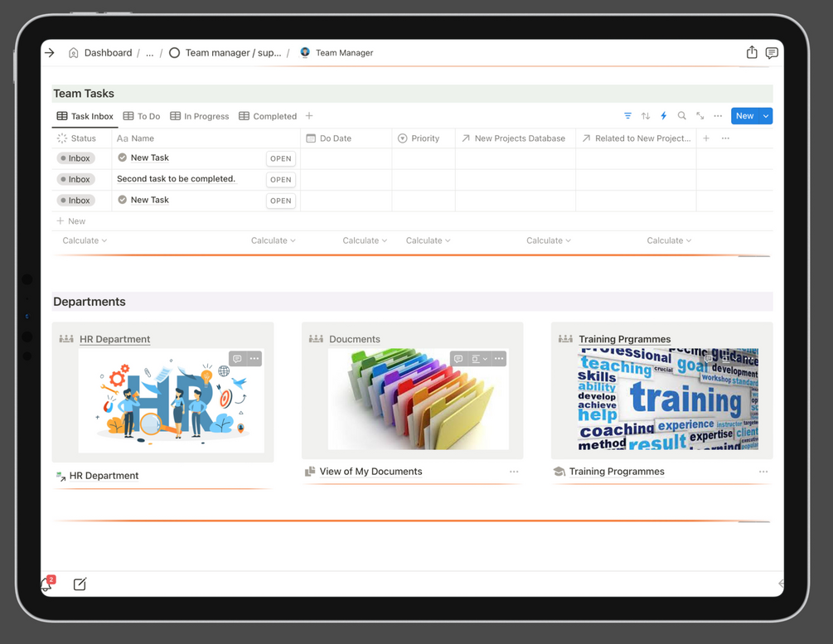Toggle the checkmark on first New Task
This screenshot has width=833, height=644.
(122, 157)
